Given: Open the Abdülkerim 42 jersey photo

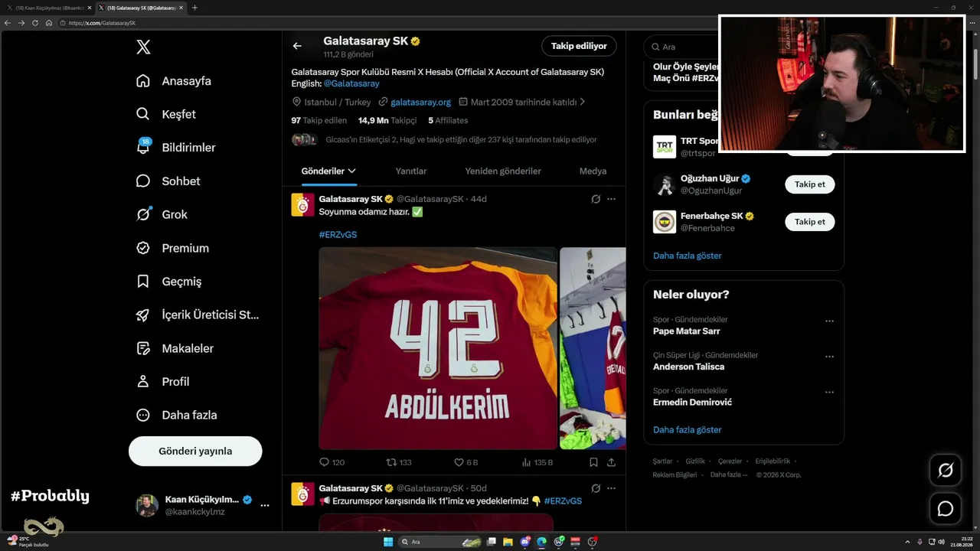Looking at the screenshot, I should point(438,348).
